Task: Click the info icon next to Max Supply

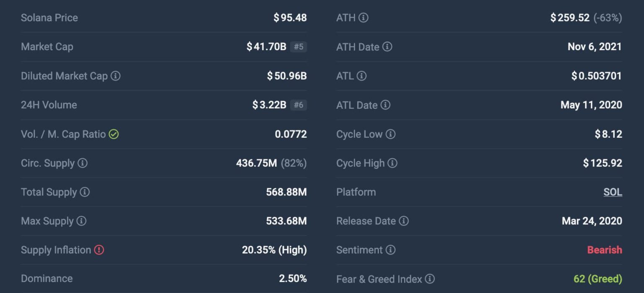Action: (x=81, y=221)
